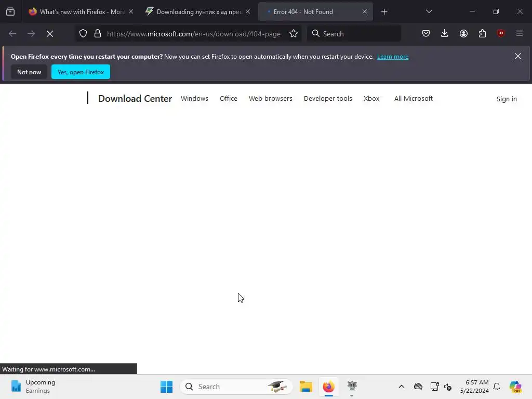Open the Web browsers nav item

tap(270, 98)
